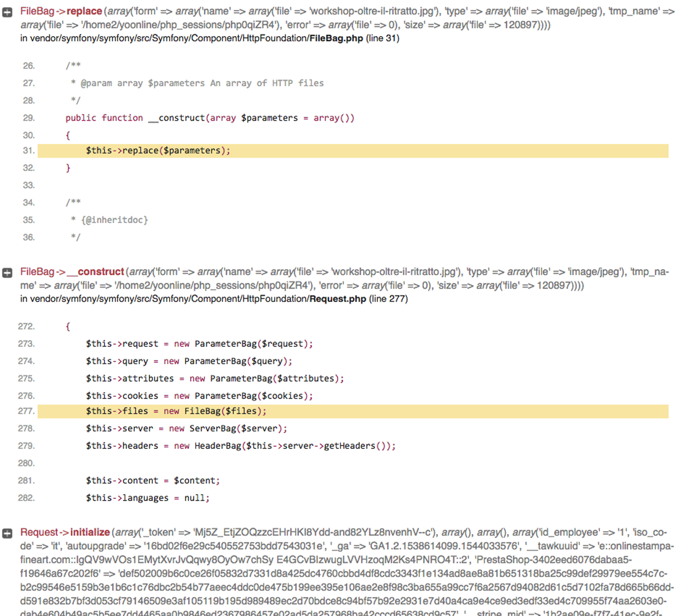
Task: Click the highlighted line 31 code
Action: coord(157,151)
